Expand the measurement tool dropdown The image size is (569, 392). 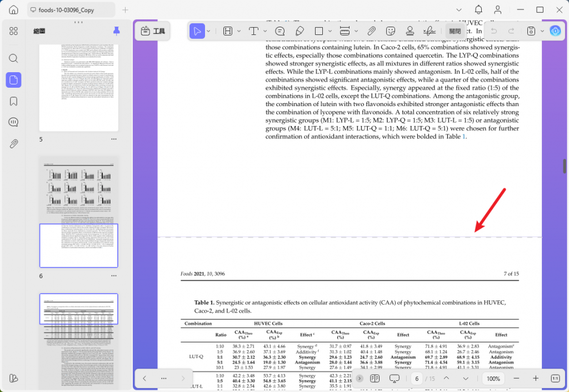pyautogui.click(x=356, y=31)
